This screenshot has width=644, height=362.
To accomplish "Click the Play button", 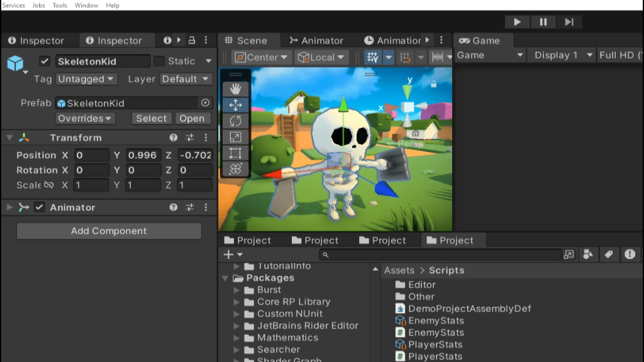I will coord(517,22).
